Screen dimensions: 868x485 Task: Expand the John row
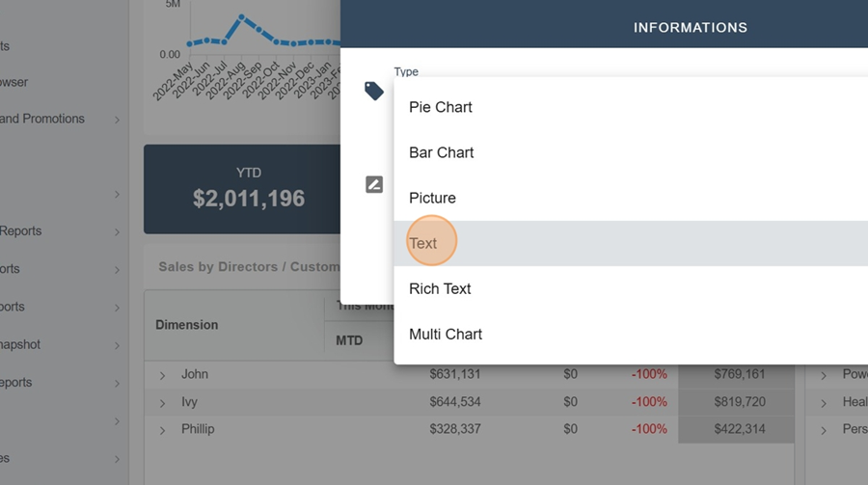(162, 375)
